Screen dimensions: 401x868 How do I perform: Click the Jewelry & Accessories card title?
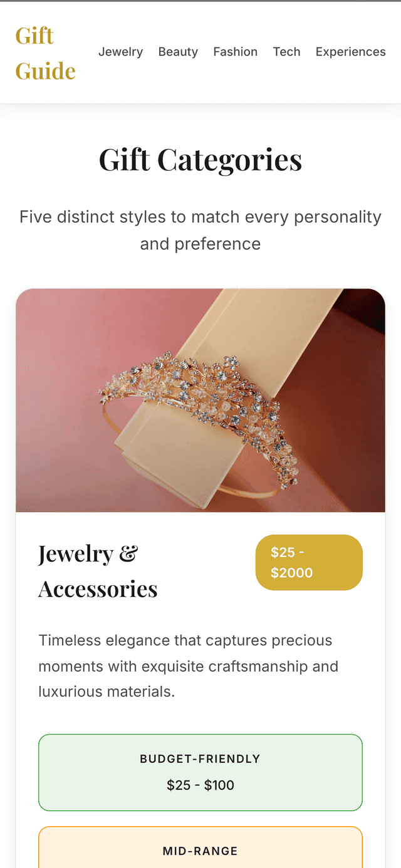click(98, 571)
